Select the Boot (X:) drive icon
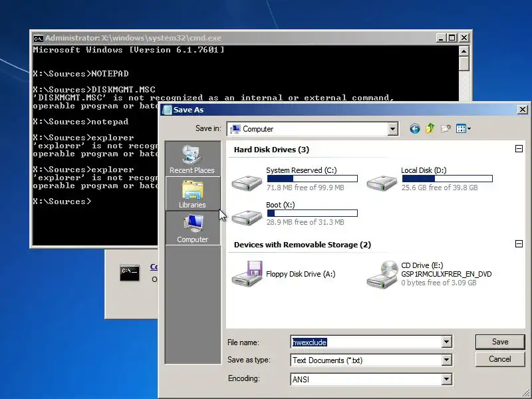Screen dimensions: 532x399 pyautogui.click(x=247, y=217)
